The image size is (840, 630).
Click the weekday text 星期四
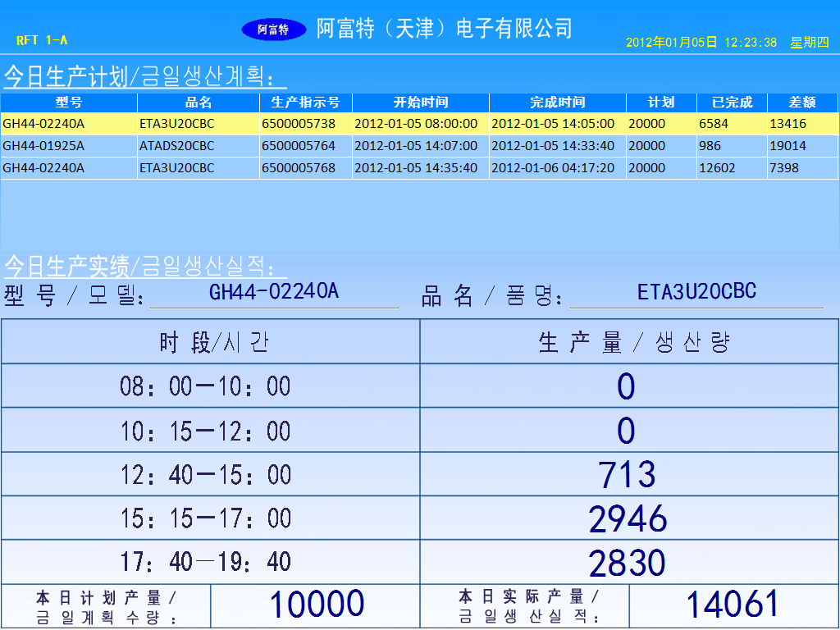(x=810, y=43)
